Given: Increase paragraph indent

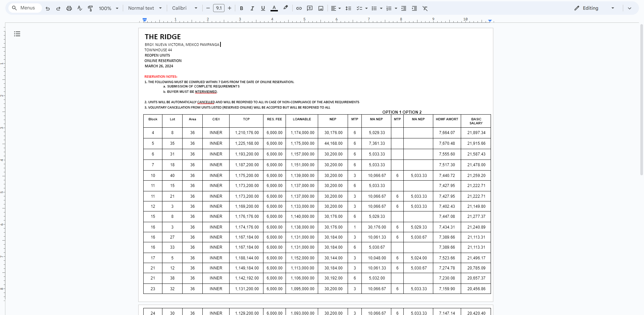Looking at the screenshot, I should click(x=414, y=8).
